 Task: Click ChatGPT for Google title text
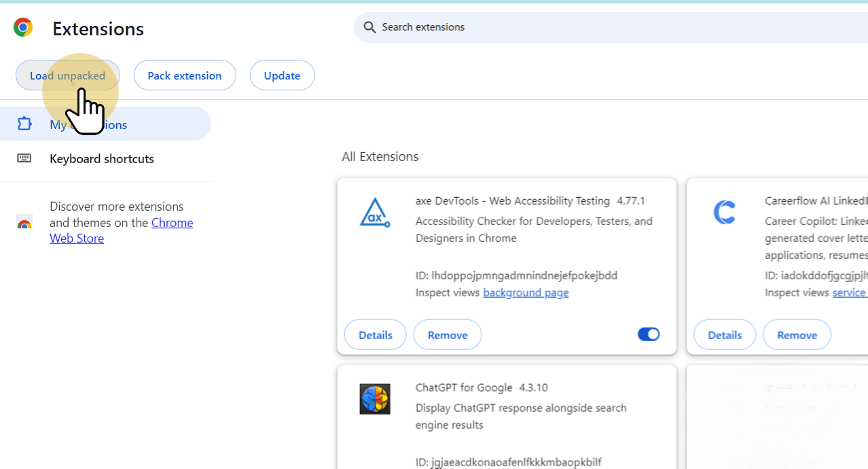point(464,387)
